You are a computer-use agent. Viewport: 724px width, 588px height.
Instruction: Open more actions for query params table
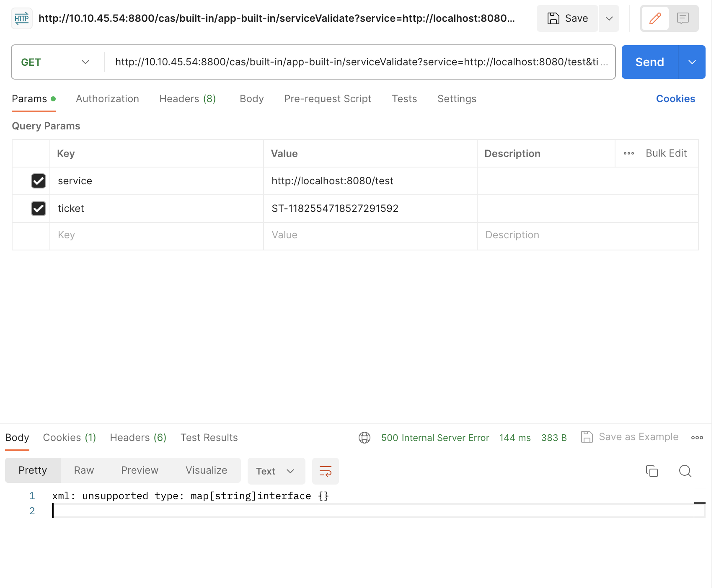click(628, 153)
